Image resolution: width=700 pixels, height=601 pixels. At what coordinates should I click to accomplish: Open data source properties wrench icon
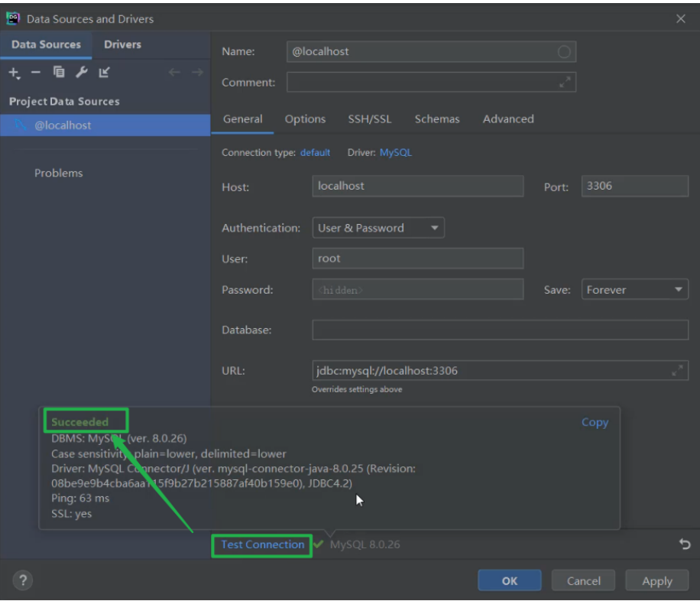pos(81,72)
